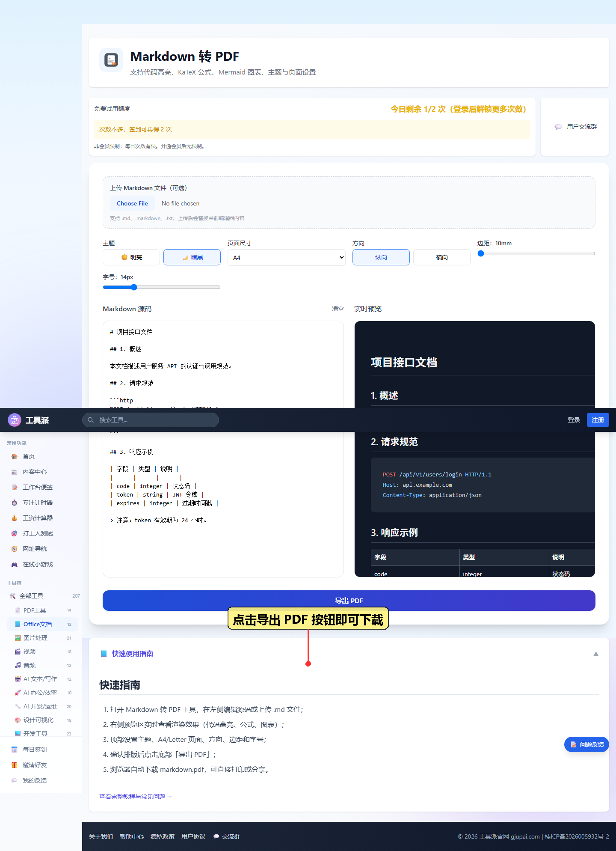Click 图片处理 picture icon
This screenshot has width=616, height=851.
pos(18,638)
